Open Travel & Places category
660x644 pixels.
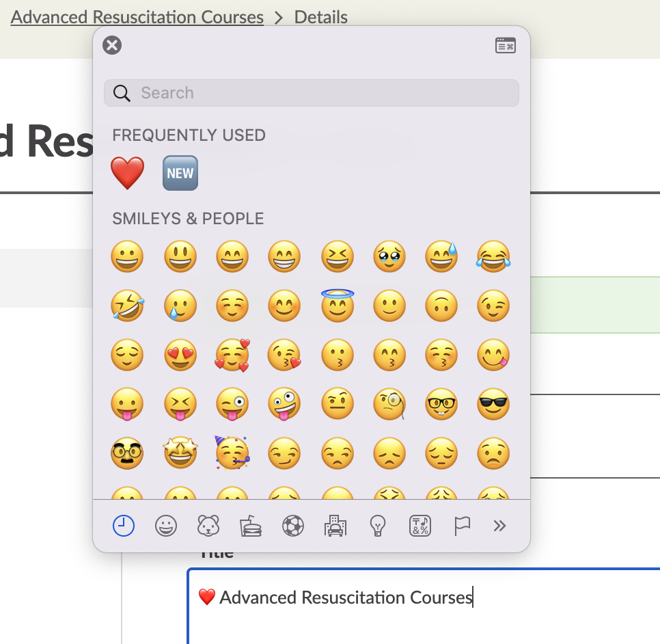pyautogui.click(x=335, y=526)
